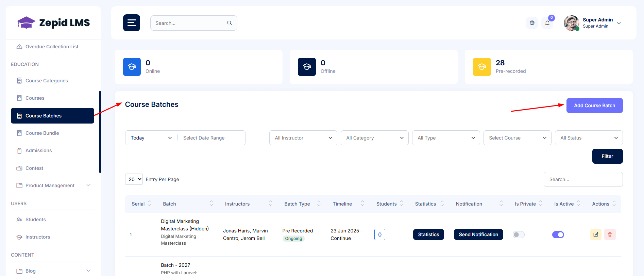This screenshot has height=276, width=644.
Task: Open the language globe icon
Action: [x=532, y=23]
